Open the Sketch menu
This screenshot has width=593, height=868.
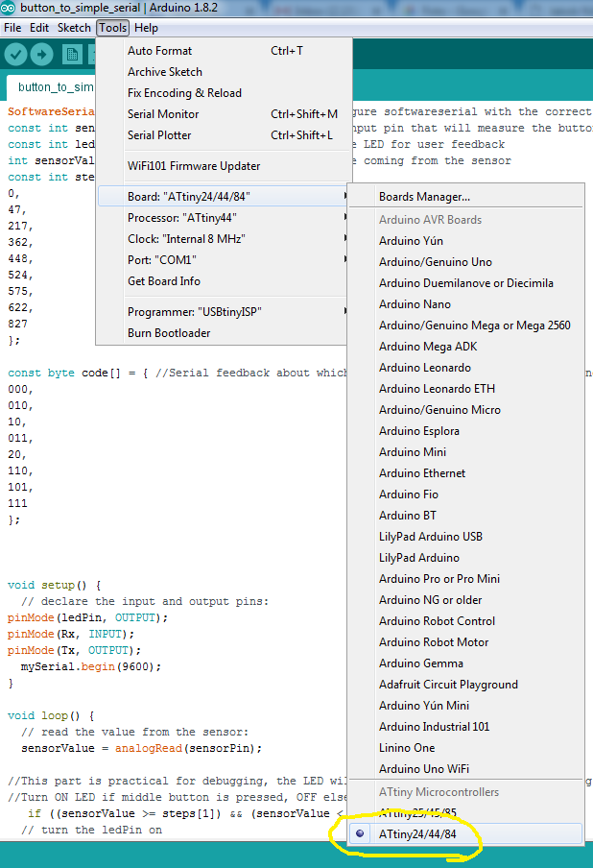pyautogui.click(x=74, y=28)
